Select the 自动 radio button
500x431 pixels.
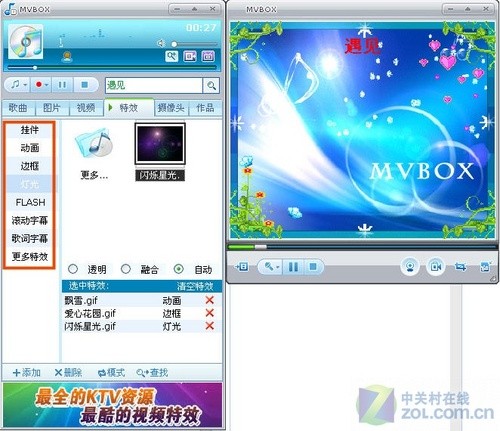(x=179, y=269)
